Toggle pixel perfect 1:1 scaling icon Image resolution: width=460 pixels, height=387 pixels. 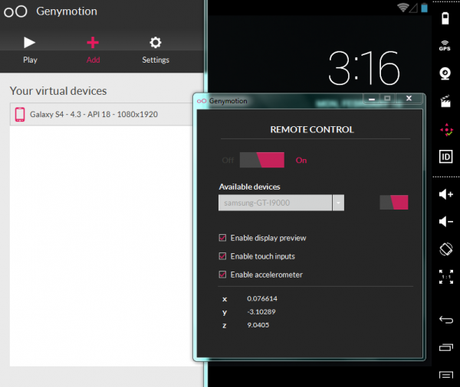[x=446, y=277]
